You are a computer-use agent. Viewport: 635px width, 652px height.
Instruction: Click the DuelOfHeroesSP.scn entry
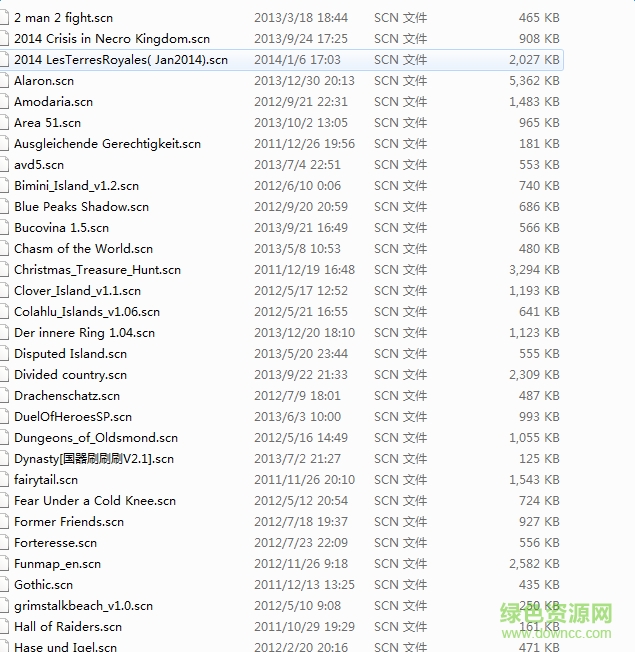(x=72, y=417)
